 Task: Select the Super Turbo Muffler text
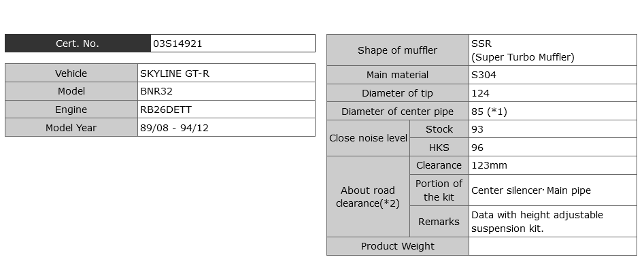522,57
